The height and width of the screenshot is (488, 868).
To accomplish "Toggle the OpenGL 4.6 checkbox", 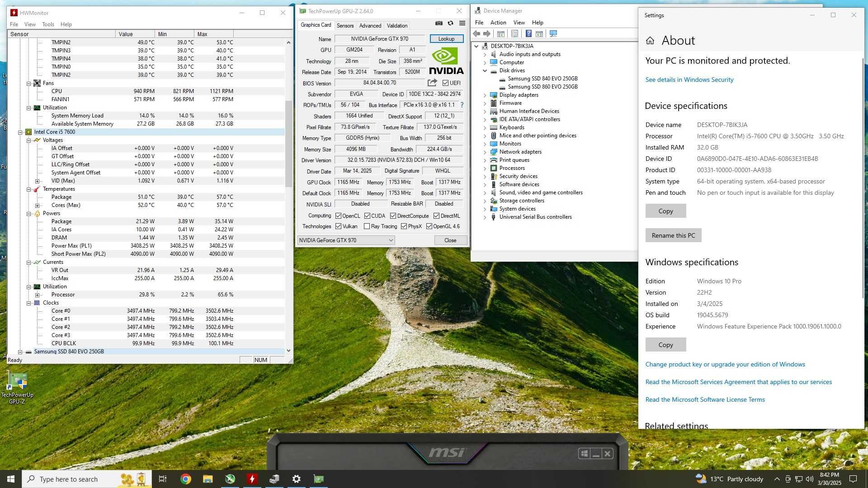I will pos(429,226).
